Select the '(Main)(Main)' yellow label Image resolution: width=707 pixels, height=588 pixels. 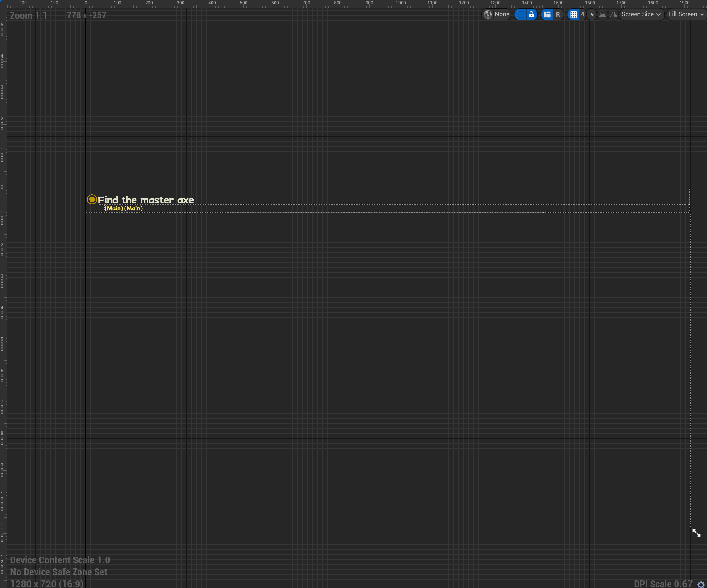pyautogui.click(x=124, y=208)
